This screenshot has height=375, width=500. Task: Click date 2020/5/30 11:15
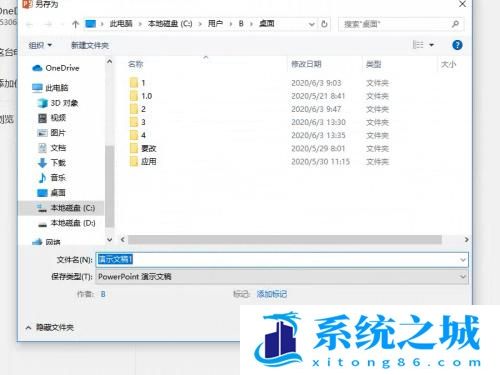320,162
